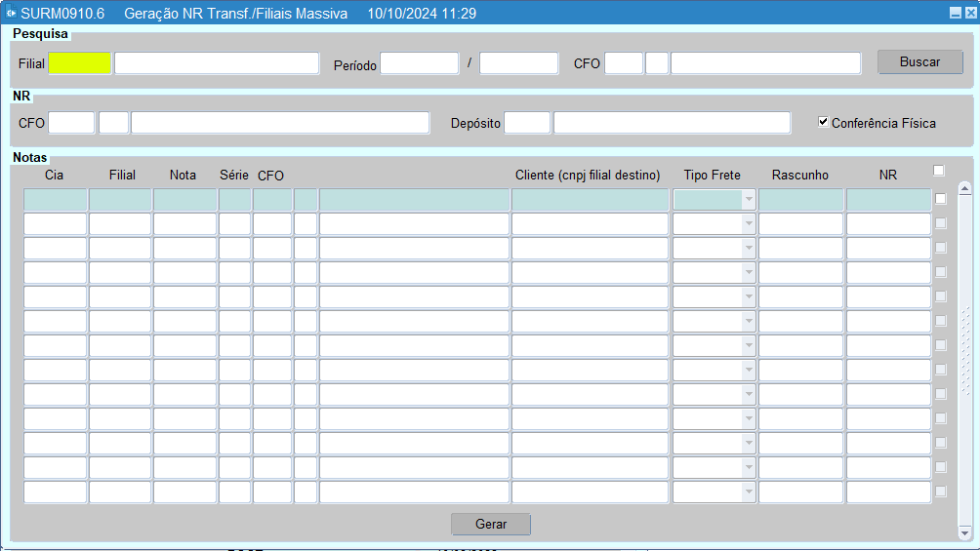The width and height of the screenshot is (980, 551).
Task: Restore the SURM0910.6 window size
Action: pos(956,13)
